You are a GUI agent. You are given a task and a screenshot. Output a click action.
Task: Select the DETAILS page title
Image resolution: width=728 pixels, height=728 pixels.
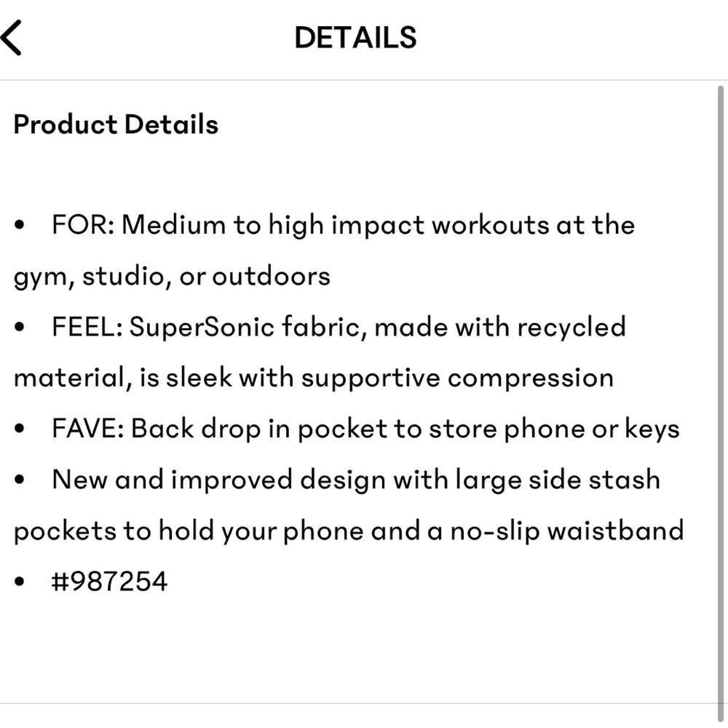355,37
